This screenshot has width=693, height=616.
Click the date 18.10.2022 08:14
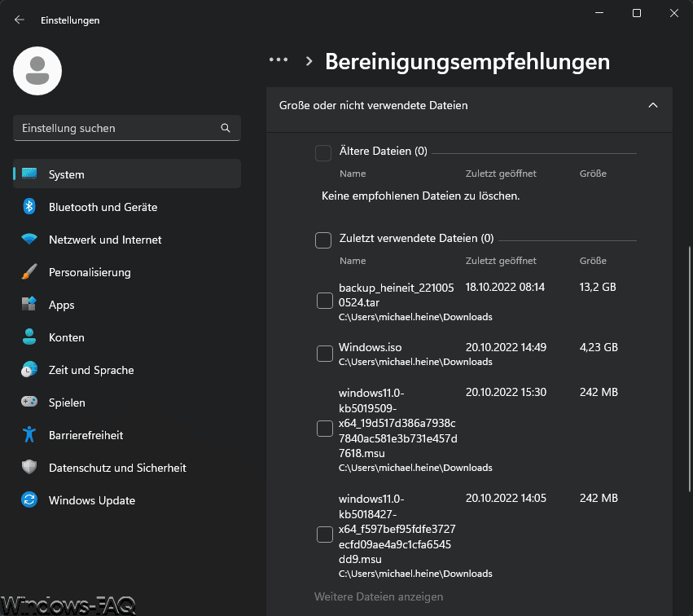coord(505,287)
